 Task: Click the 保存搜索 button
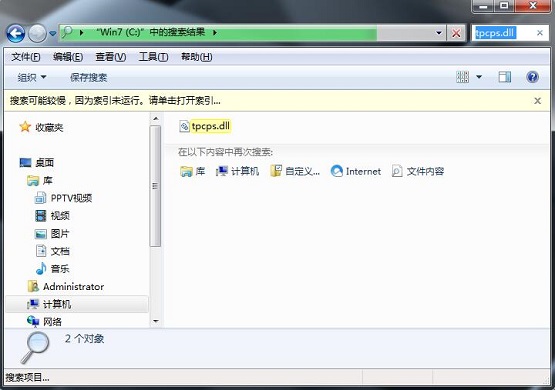88,77
